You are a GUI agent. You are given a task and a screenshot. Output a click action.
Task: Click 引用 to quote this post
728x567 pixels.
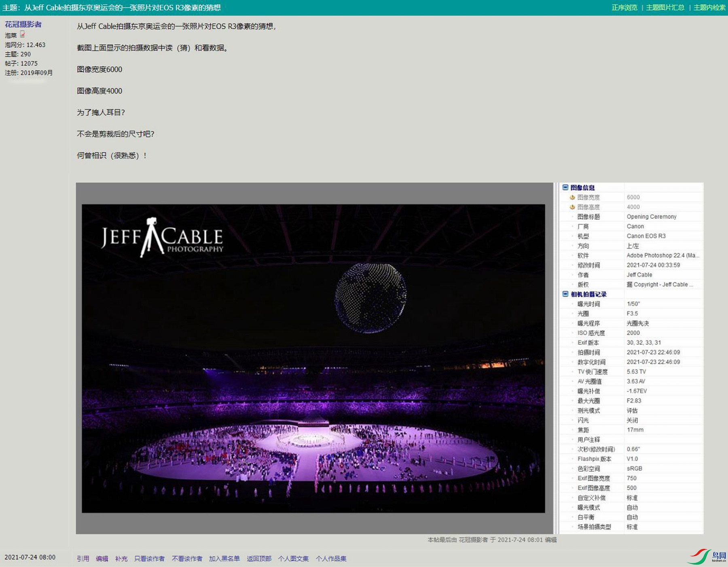[83, 559]
